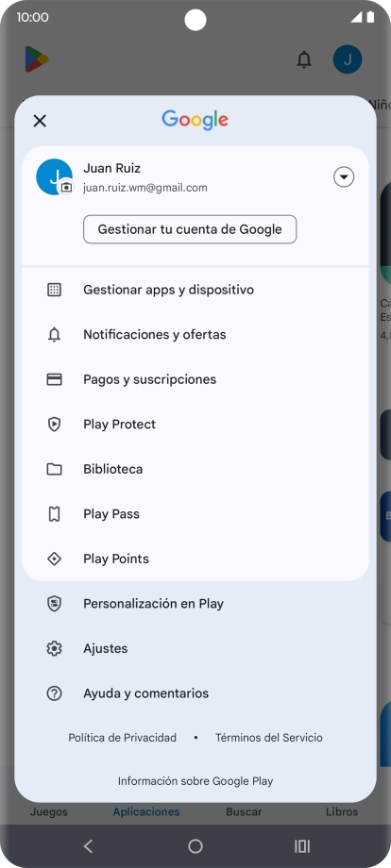Close the Google account menu
This screenshot has width=391, height=868.
[x=40, y=121]
